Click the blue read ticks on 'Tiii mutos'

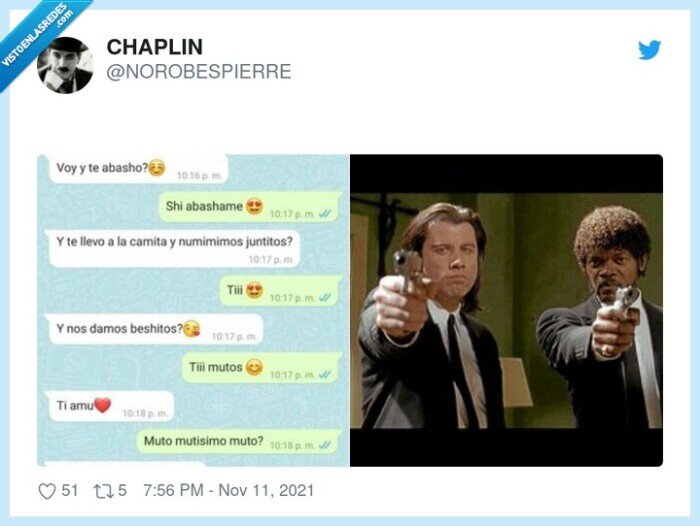click(x=325, y=374)
